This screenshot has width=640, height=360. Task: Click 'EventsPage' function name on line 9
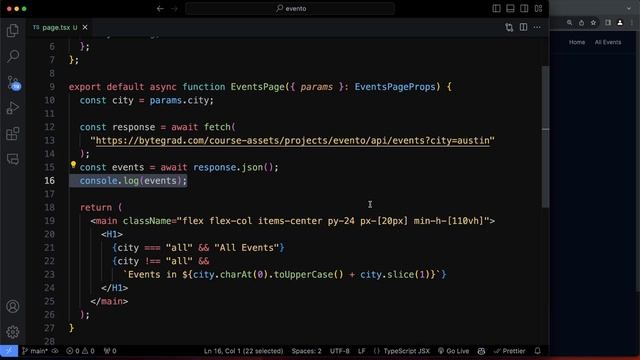click(257, 87)
